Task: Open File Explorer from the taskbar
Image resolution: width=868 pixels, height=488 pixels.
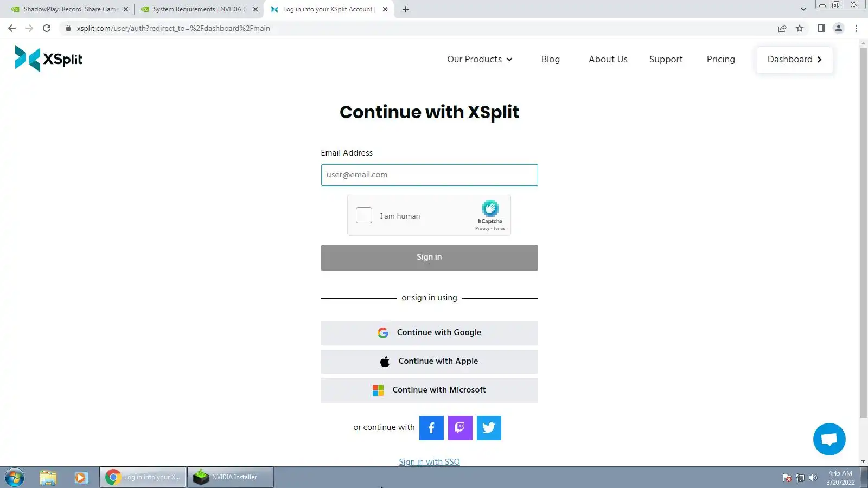Action: coord(48,477)
